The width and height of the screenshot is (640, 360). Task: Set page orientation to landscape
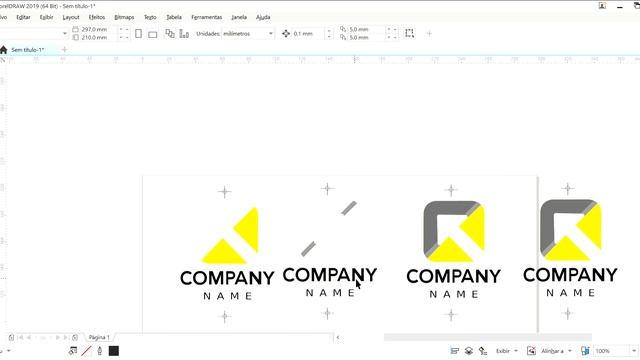coord(153,34)
